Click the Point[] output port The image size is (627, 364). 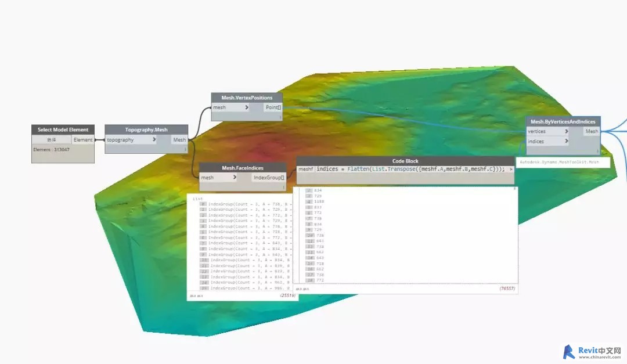[273, 107]
